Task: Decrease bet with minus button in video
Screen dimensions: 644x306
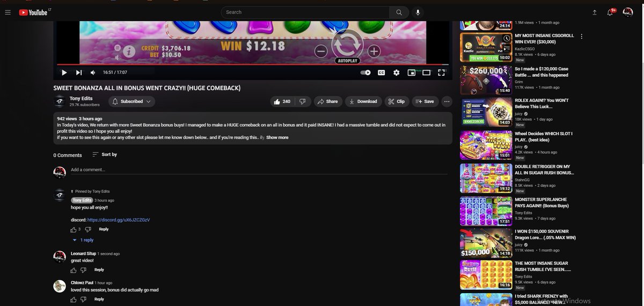Action: tap(321, 51)
